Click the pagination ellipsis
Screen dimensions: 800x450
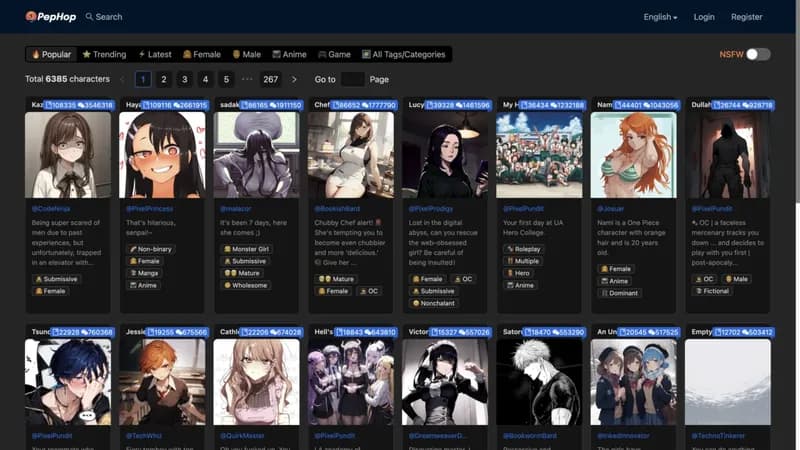click(247, 79)
